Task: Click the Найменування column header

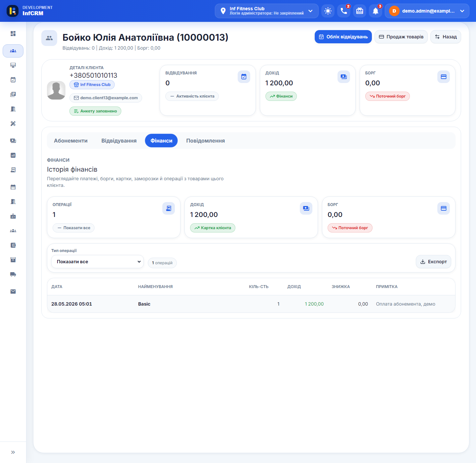Action: pos(155,287)
